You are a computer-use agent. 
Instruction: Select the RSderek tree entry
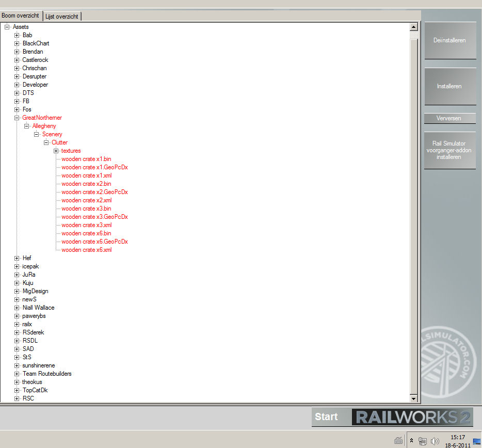[x=33, y=333]
